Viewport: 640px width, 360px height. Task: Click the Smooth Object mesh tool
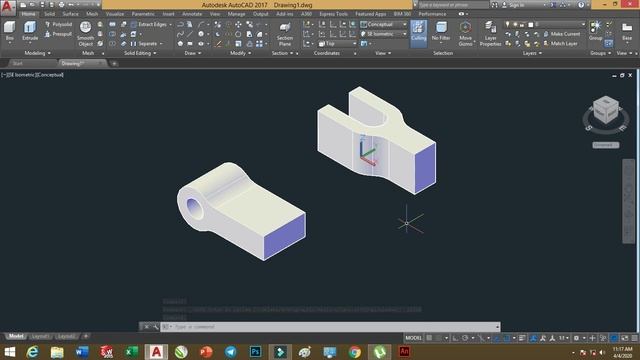pyautogui.click(x=85, y=33)
